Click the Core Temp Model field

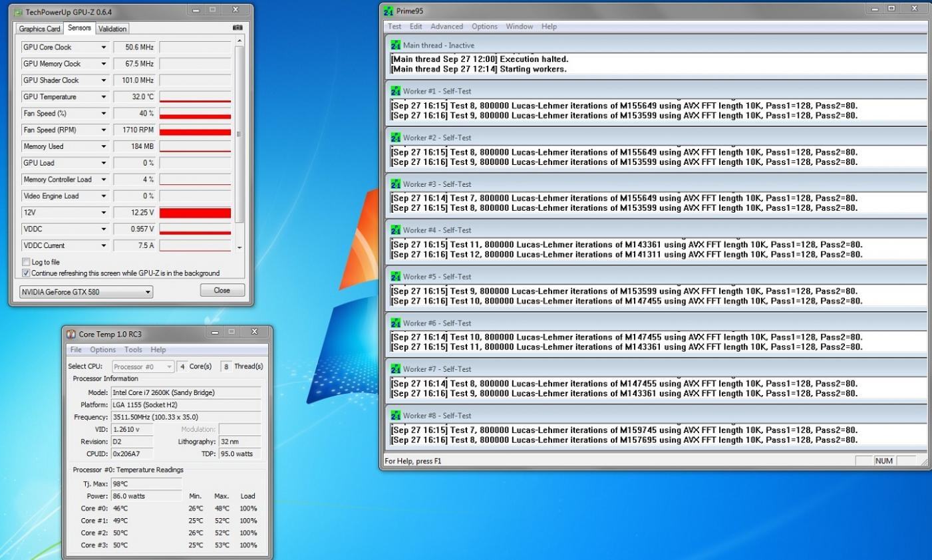pyautogui.click(x=186, y=392)
